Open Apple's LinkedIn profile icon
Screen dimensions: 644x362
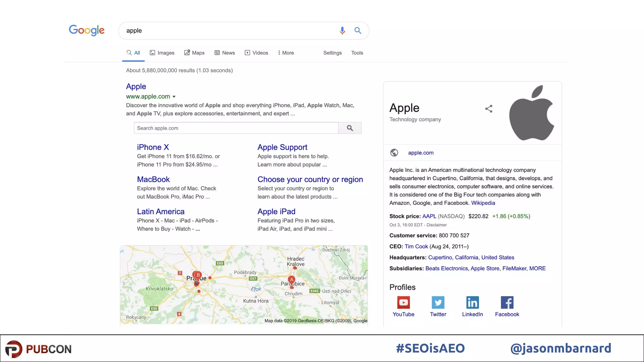(x=472, y=303)
